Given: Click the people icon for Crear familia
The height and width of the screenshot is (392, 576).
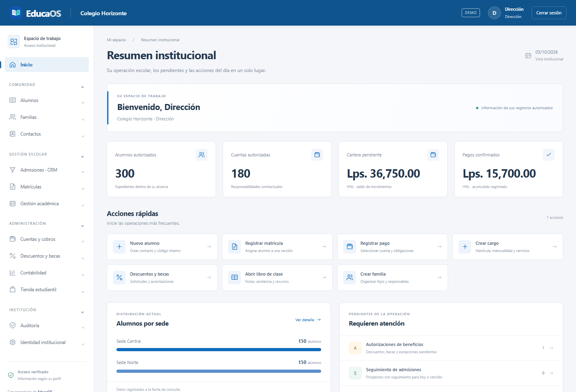Looking at the screenshot, I should click(x=350, y=278).
